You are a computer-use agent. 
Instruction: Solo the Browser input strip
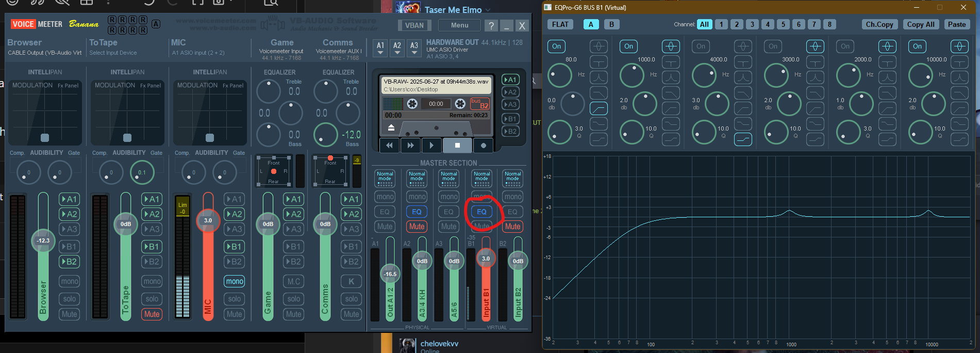click(x=70, y=299)
